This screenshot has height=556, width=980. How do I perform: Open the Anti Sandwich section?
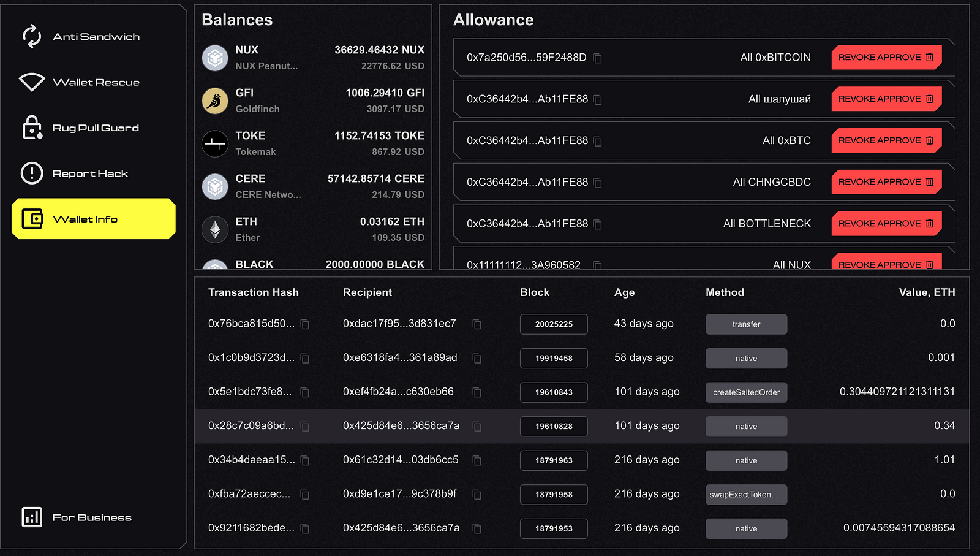pos(93,37)
